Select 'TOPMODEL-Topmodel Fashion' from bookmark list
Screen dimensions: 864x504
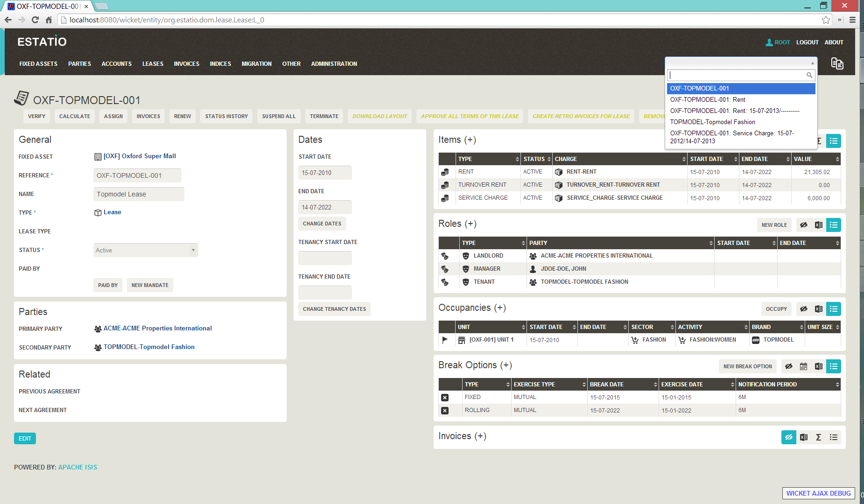click(x=712, y=122)
